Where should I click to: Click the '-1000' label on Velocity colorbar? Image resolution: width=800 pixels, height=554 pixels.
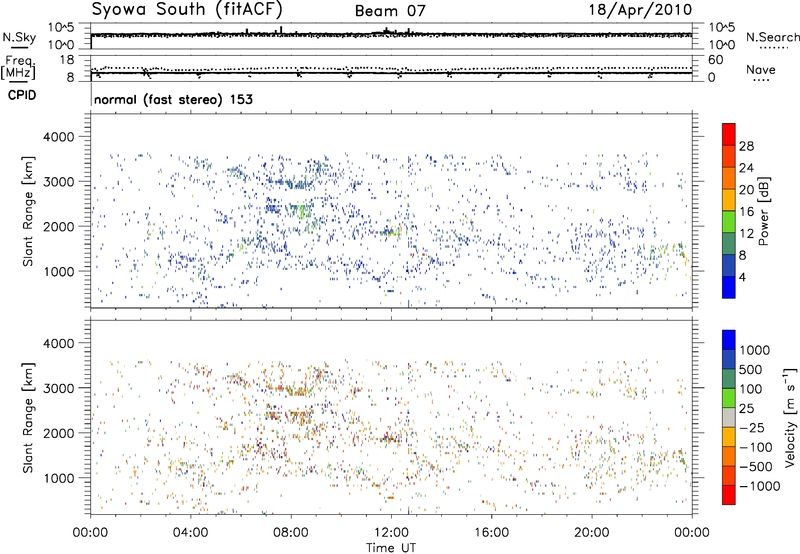[x=759, y=486]
